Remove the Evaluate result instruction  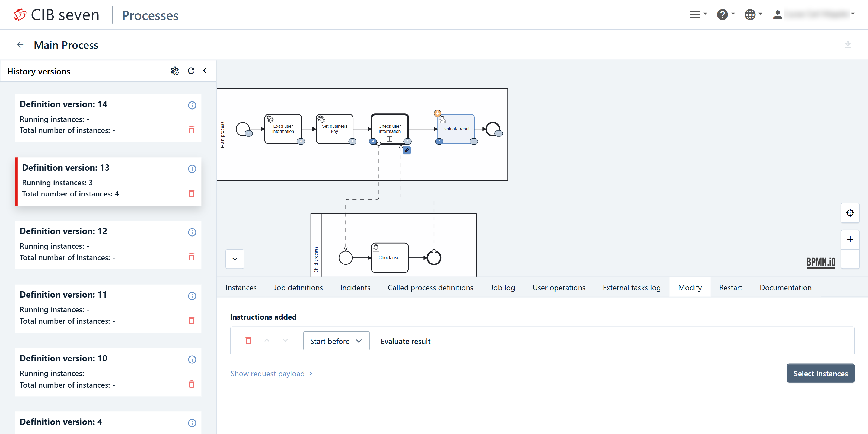248,341
